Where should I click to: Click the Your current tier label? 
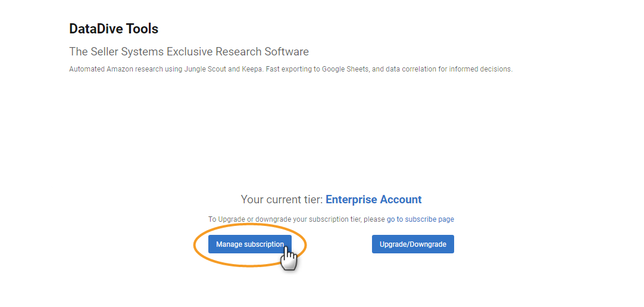pyautogui.click(x=282, y=200)
